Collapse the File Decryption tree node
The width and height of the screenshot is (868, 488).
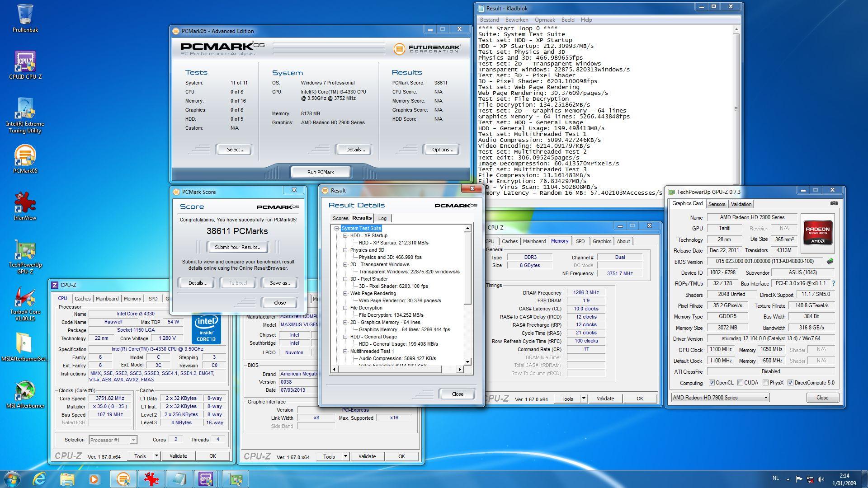tap(345, 308)
